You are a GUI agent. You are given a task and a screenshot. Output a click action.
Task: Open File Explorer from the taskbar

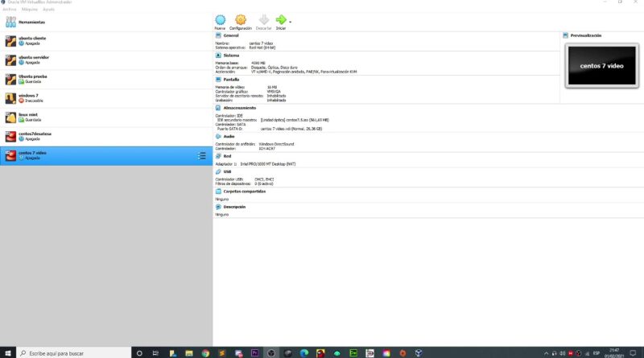[189, 353]
